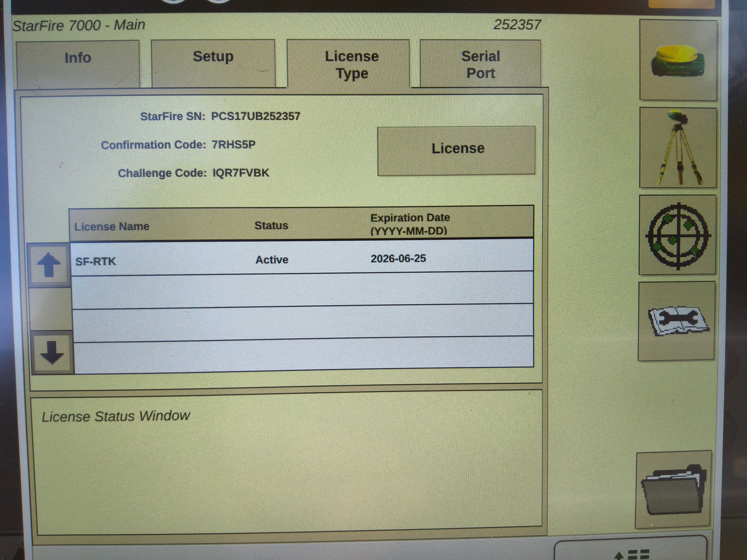Click the serial number 252357 in the header

pos(517,25)
